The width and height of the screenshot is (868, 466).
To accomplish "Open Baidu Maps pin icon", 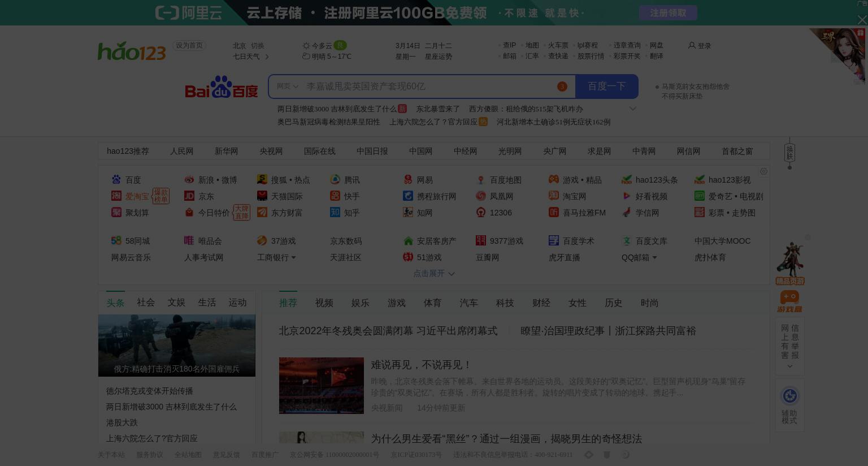I will (481, 179).
